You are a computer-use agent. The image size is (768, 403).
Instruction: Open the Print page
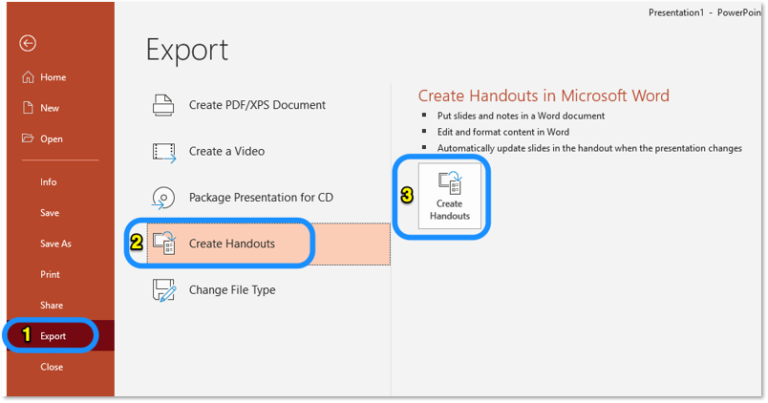[x=49, y=274]
